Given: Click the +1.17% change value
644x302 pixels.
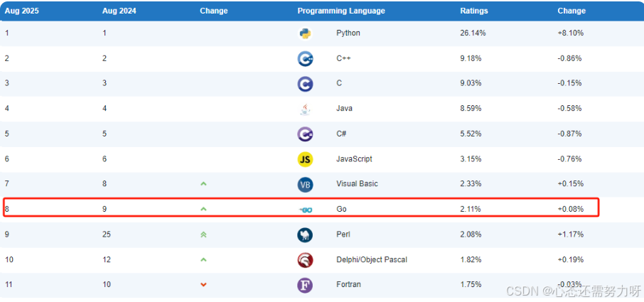Looking at the screenshot, I should point(571,234).
